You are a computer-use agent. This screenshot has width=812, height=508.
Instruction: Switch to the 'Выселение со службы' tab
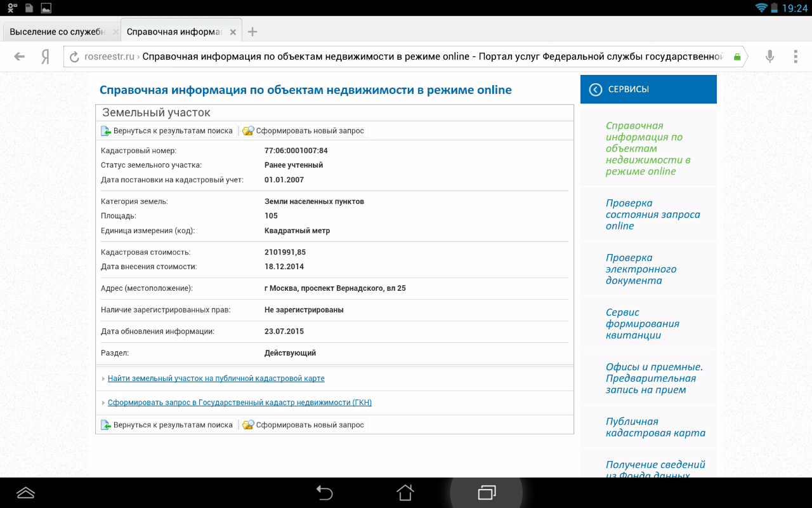point(57,32)
